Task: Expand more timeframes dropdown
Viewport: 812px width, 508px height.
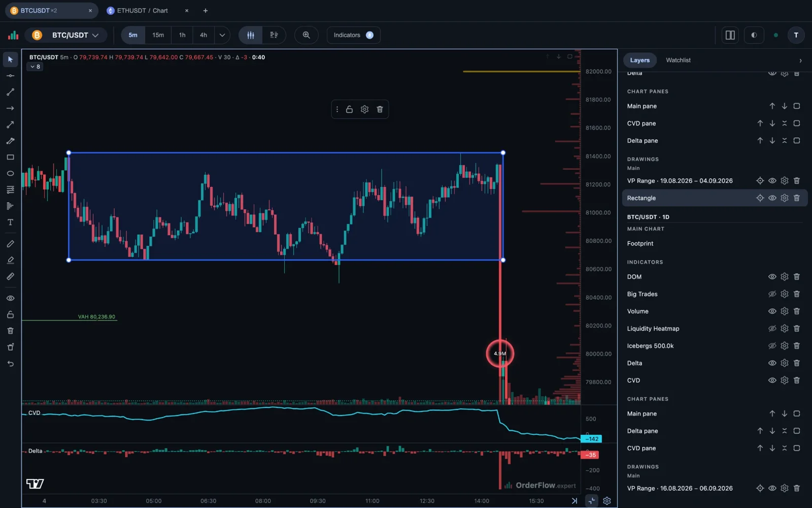Action: (x=222, y=35)
